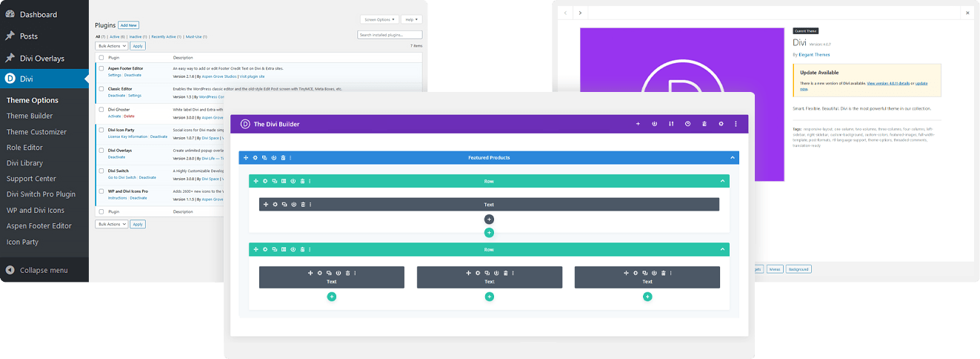Collapse the first Row with its chevron
The image size is (980, 359).
(x=723, y=181)
